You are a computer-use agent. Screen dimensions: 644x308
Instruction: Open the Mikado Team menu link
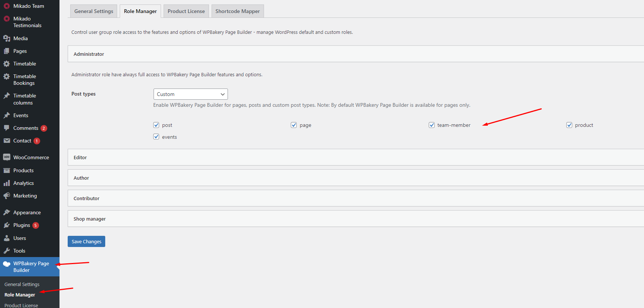coord(29,6)
